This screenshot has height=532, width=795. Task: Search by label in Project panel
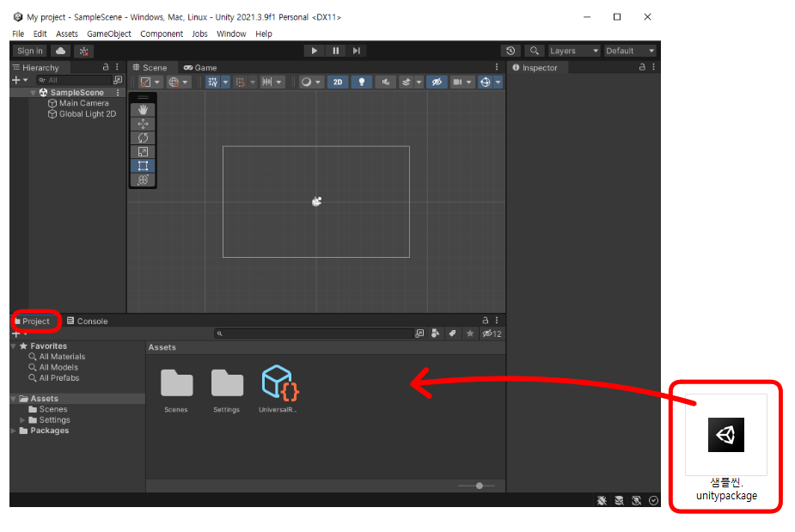pos(452,333)
